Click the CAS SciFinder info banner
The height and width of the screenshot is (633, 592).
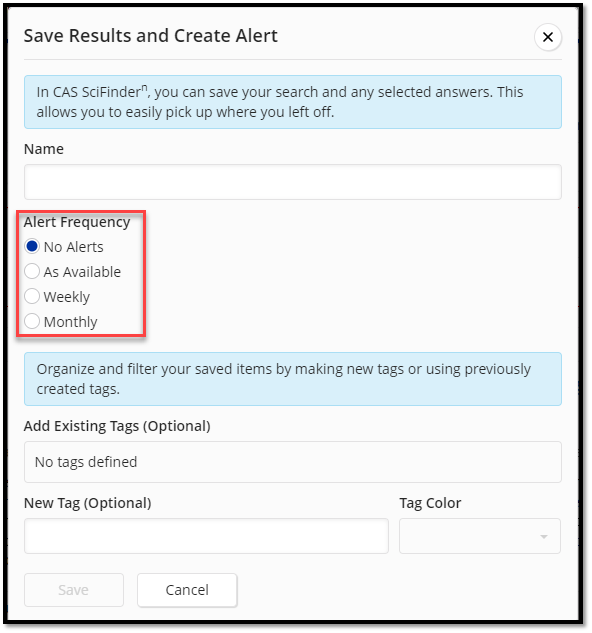pyautogui.click(x=292, y=102)
